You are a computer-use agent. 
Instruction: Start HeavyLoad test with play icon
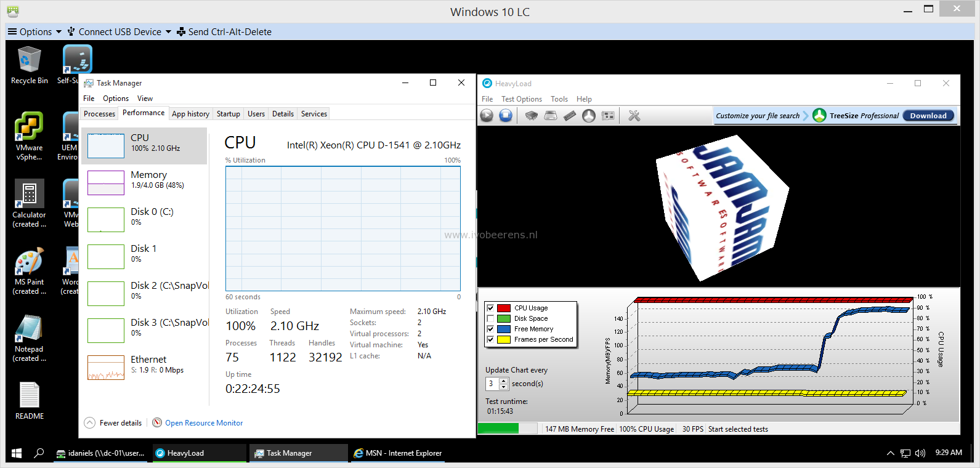[x=487, y=116]
